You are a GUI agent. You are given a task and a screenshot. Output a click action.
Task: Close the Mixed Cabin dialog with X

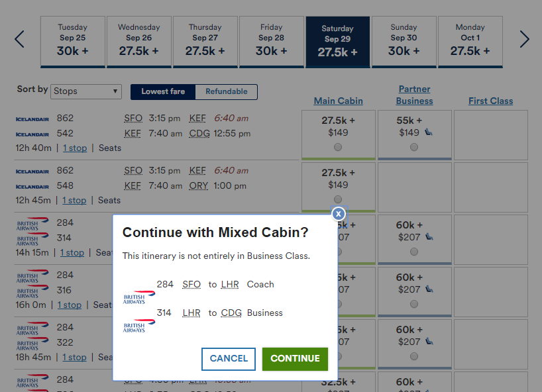(339, 214)
